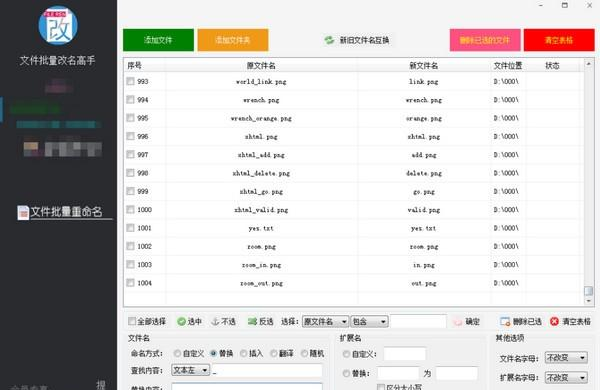Check the box for row 1000
This screenshot has width=600, height=390.
click(130, 209)
